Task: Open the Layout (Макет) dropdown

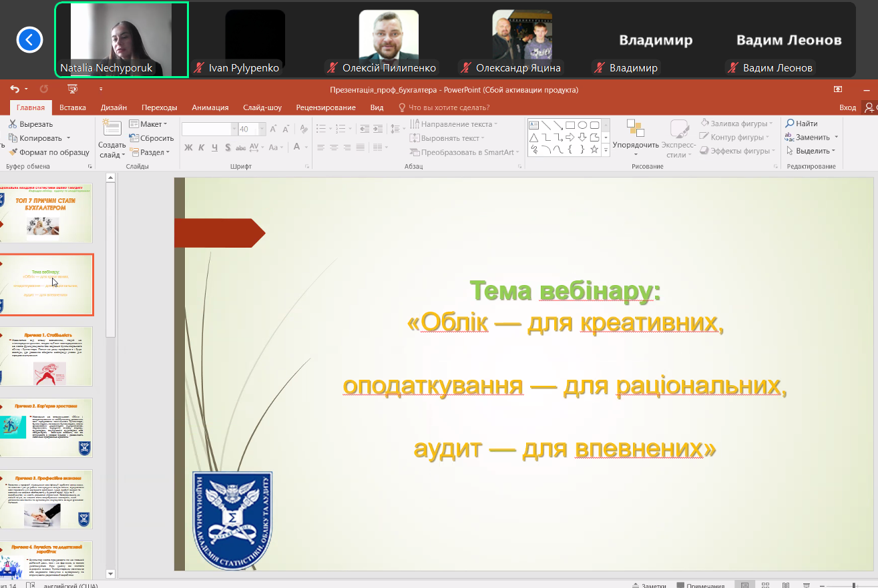Action: 148,124
